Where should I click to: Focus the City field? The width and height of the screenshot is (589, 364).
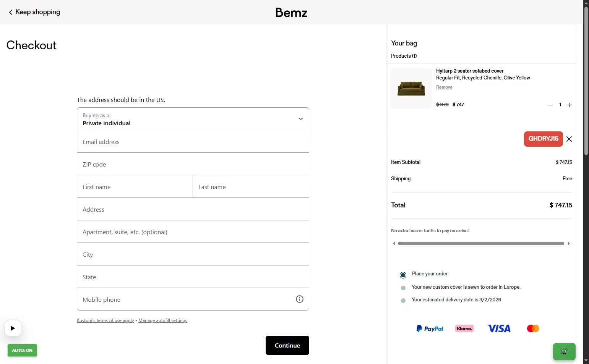193,254
